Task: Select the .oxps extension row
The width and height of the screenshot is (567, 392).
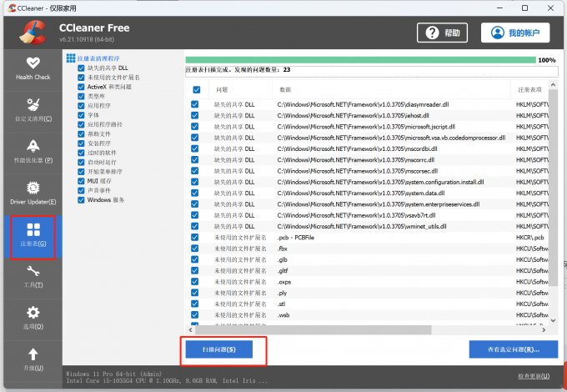Action: (368, 282)
